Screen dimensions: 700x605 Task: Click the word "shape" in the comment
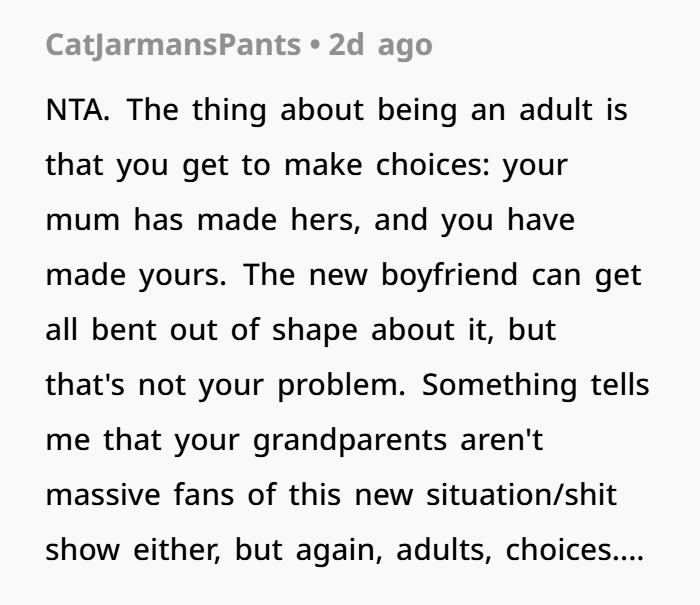pos(315,331)
